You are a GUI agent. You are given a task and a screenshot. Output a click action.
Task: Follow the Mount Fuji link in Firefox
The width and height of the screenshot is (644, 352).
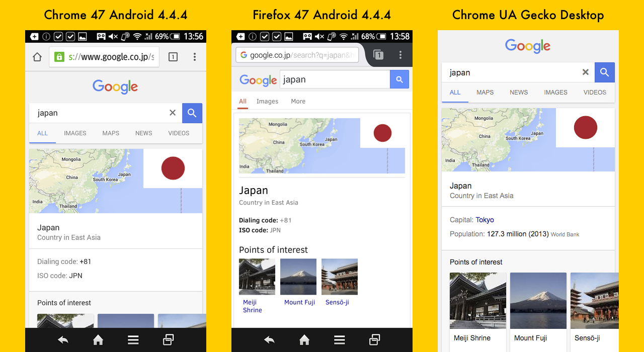(x=300, y=302)
